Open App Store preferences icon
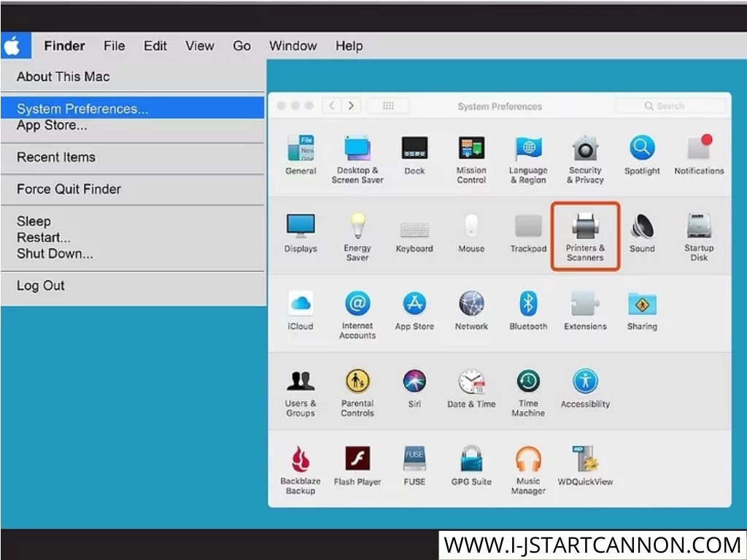The image size is (747, 560). coord(414,311)
